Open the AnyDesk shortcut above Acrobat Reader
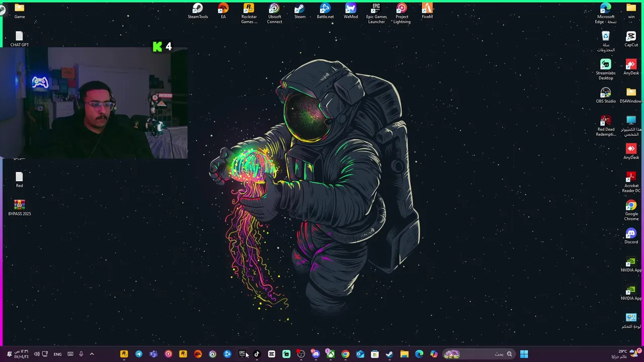644x362 pixels. [631, 152]
